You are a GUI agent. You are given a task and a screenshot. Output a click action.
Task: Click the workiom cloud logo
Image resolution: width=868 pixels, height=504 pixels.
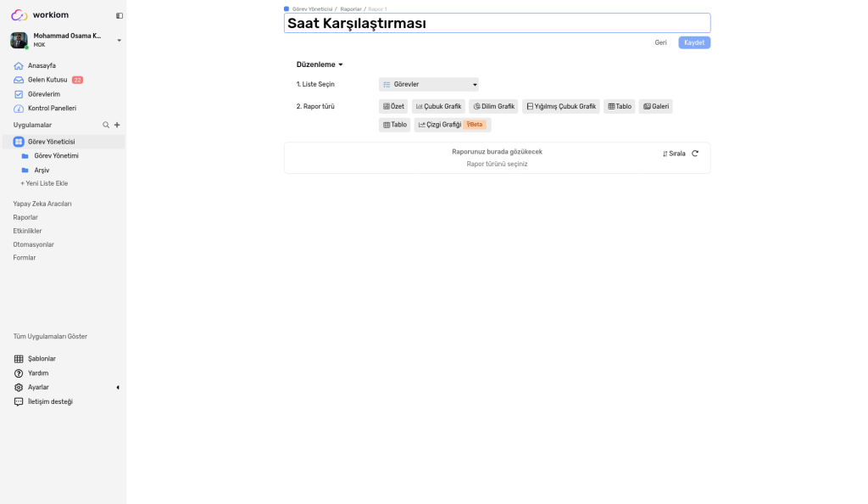19,15
